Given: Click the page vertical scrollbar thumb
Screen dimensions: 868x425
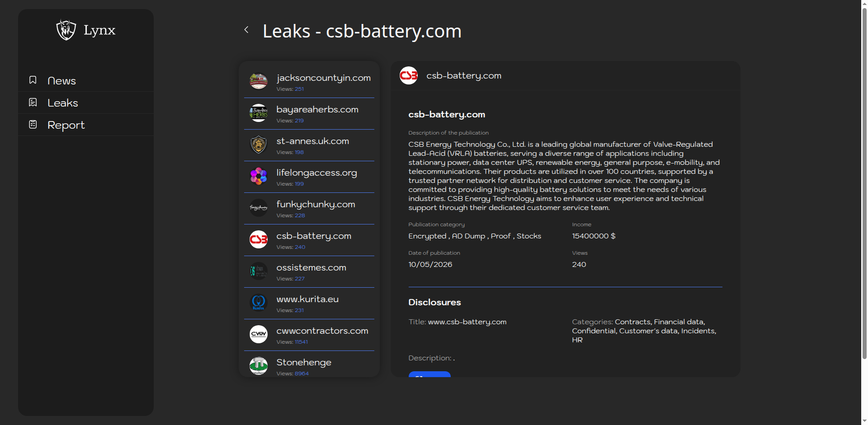Looking at the screenshot, I should pos(864,183).
